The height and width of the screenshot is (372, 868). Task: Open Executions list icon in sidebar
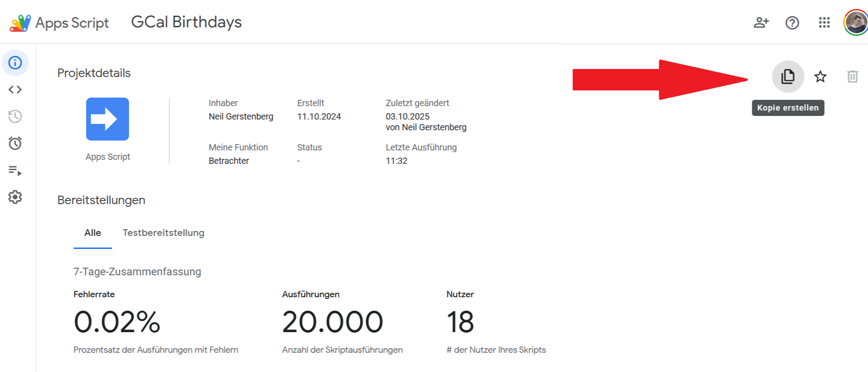(15, 171)
